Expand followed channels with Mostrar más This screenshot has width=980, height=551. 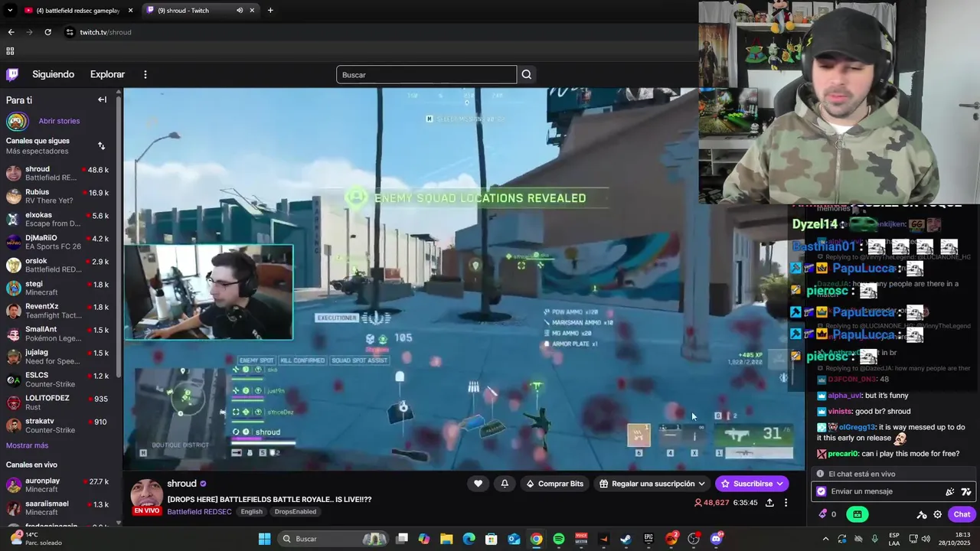point(27,445)
